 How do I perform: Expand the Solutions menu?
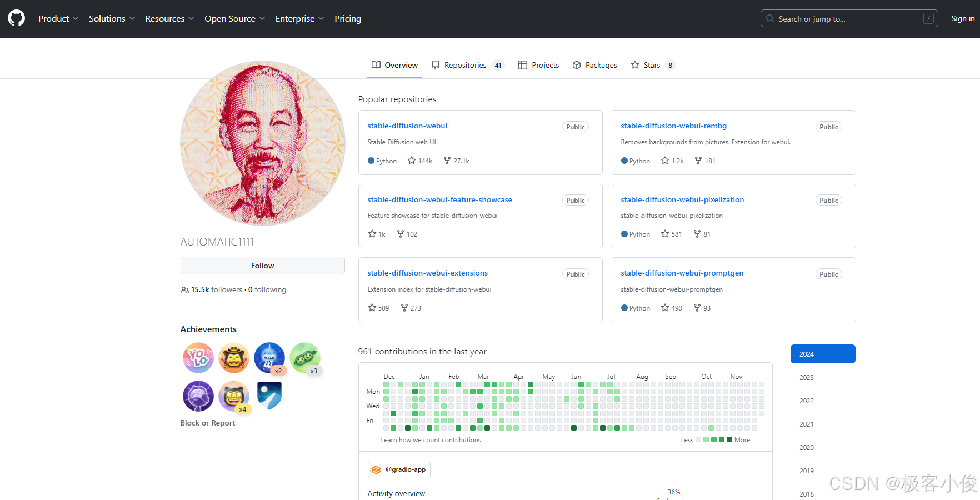click(x=112, y=18)
